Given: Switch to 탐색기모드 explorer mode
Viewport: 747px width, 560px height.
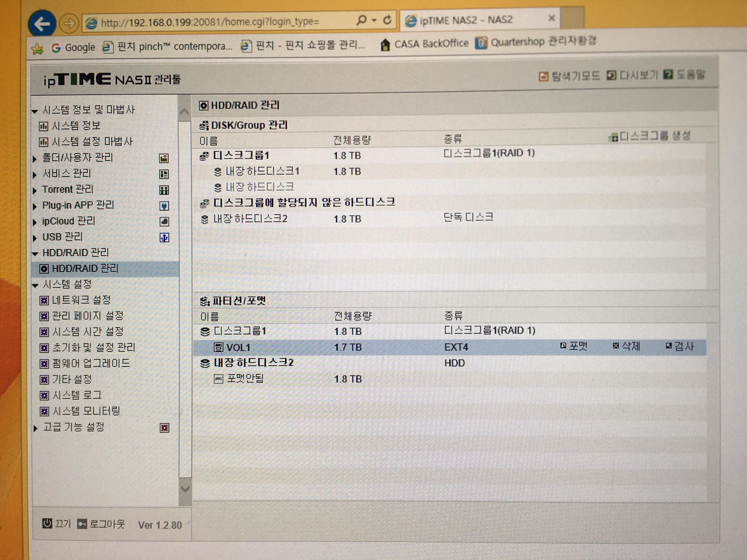Looking at the screenshot, I should pos(569,76).
